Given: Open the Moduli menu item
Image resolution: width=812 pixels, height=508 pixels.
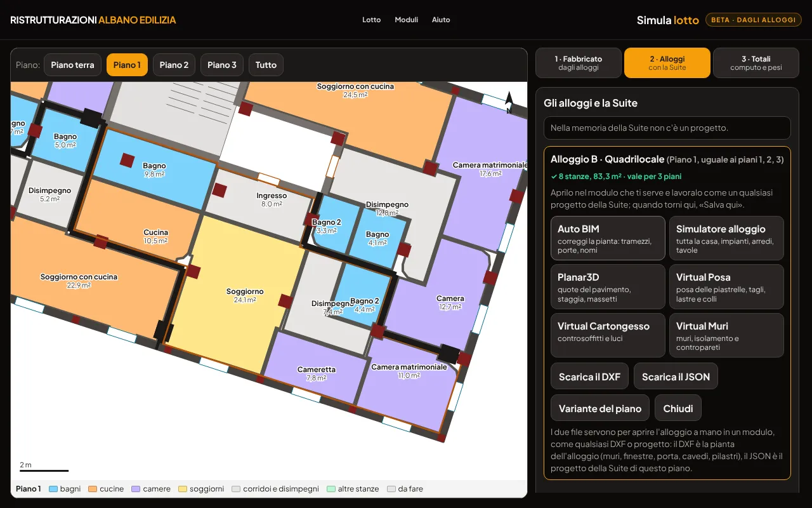Looking at the screenshot, I should (407, 20).
